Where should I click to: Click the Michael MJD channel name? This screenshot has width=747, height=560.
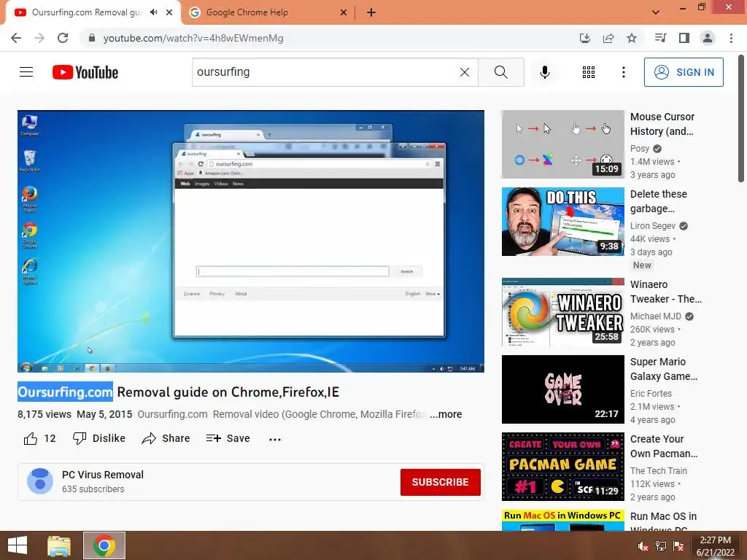click(x=656, y=316)
